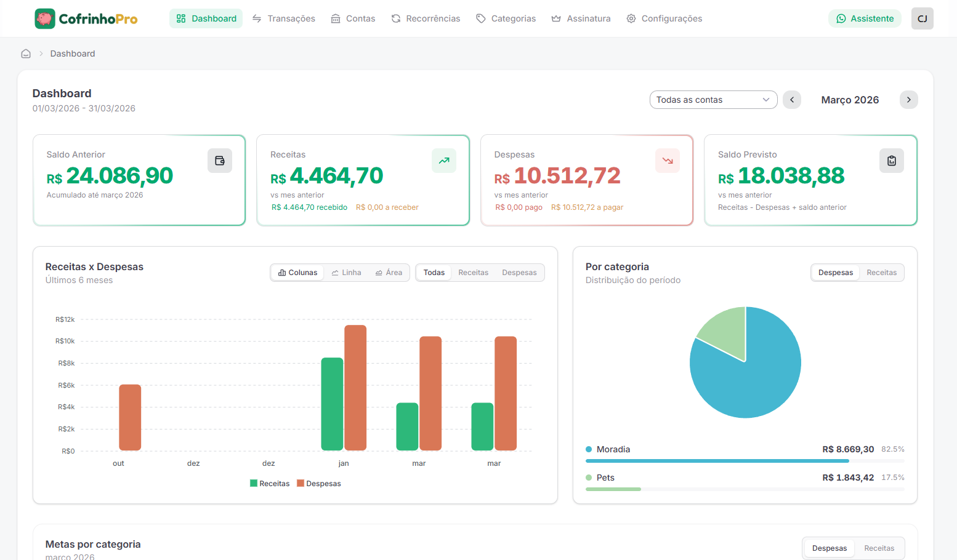Click the Saldo Anterior value 24.086,90
The image size is (957, 560).
point(110,176)
